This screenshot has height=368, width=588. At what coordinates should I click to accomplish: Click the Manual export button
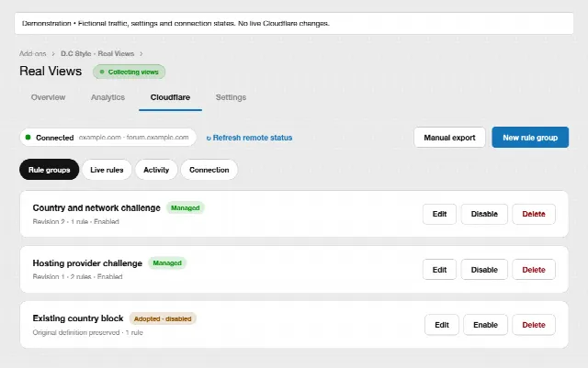coord(449,138)
